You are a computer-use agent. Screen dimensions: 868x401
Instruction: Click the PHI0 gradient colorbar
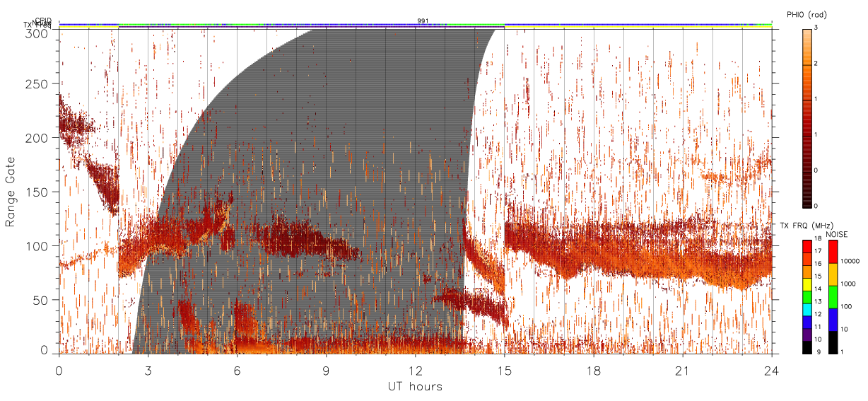tap(807, 117)
